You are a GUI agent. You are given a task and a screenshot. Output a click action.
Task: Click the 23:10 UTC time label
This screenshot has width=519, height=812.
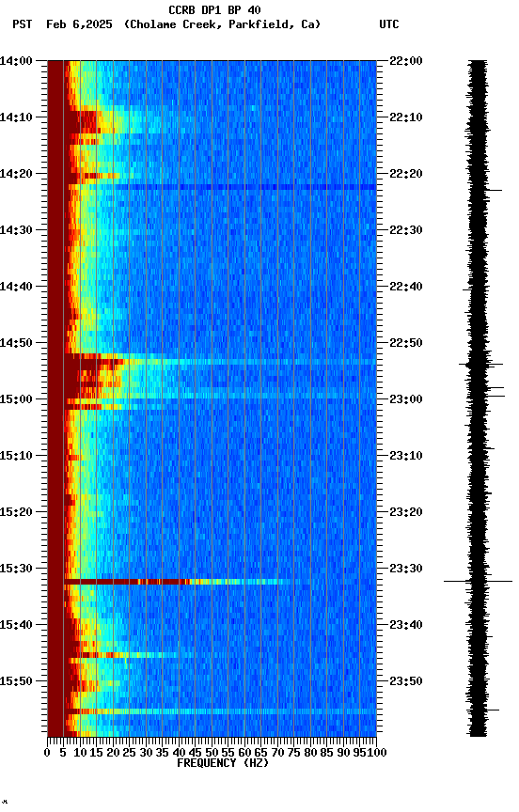coord(406,456)
